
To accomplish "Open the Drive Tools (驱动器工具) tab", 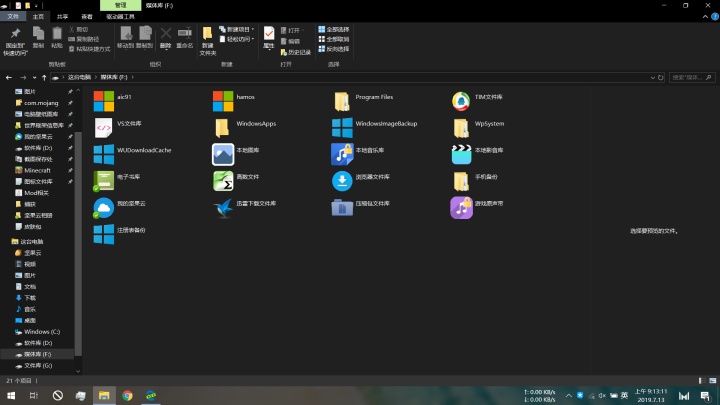I will point(120,17).
